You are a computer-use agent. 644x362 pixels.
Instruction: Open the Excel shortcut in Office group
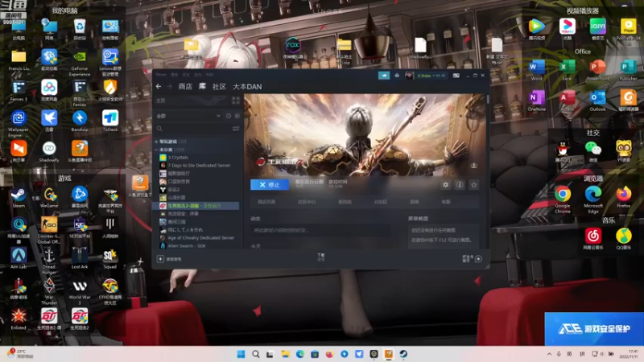click(x=568, y=70)
